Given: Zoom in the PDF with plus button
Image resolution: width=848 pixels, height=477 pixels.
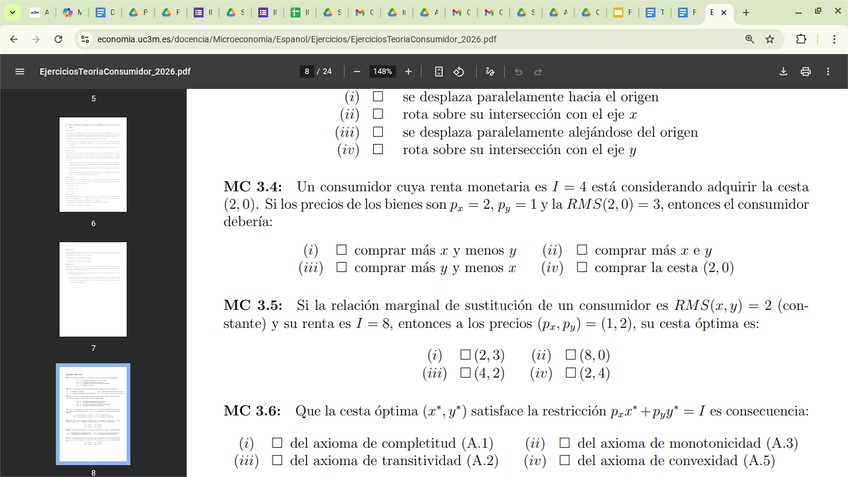Looking at the screenshot, I should [408, 71].
